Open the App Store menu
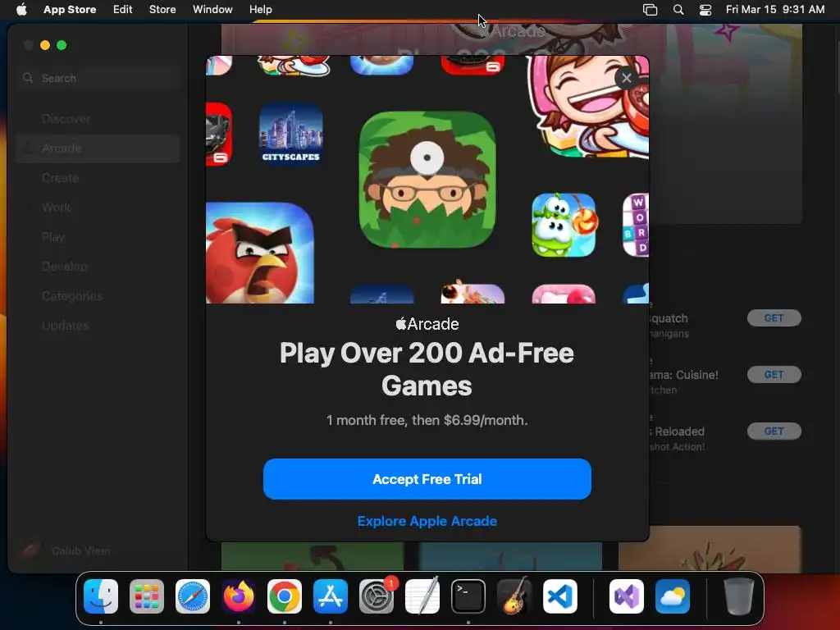The image size is (840, 630). tap(70, 10)
